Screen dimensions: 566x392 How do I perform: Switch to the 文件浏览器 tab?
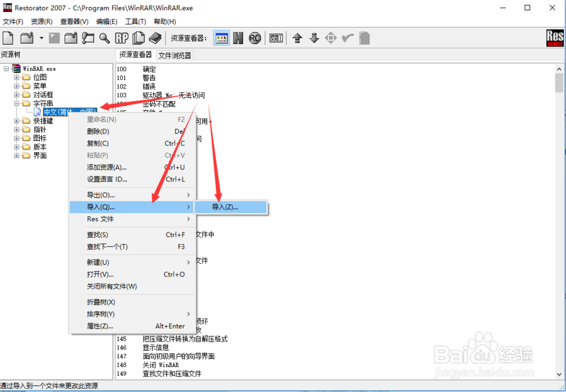point(175,55)
